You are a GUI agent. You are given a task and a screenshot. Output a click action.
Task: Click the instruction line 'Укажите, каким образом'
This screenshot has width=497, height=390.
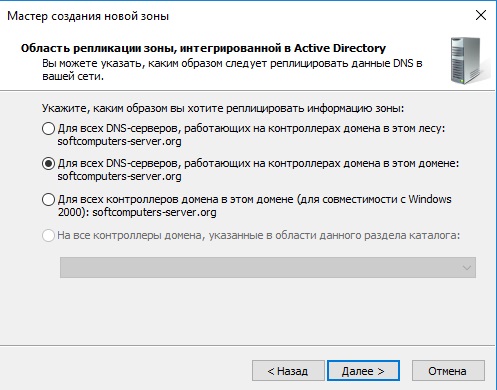click(223, 108)
